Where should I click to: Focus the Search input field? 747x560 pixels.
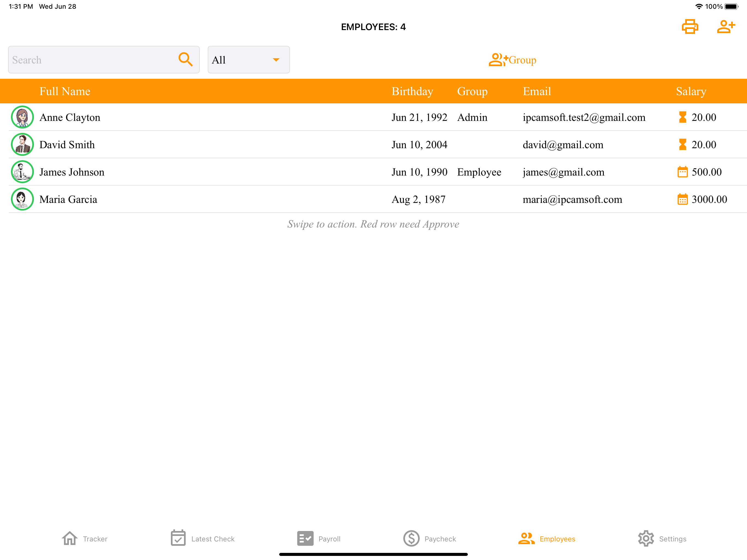tap(104, 60)
